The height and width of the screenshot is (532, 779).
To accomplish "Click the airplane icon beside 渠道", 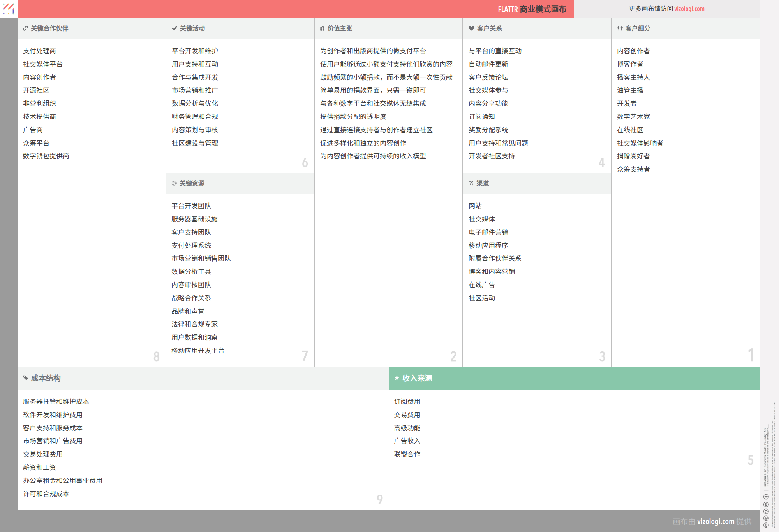I will point(471,183).
